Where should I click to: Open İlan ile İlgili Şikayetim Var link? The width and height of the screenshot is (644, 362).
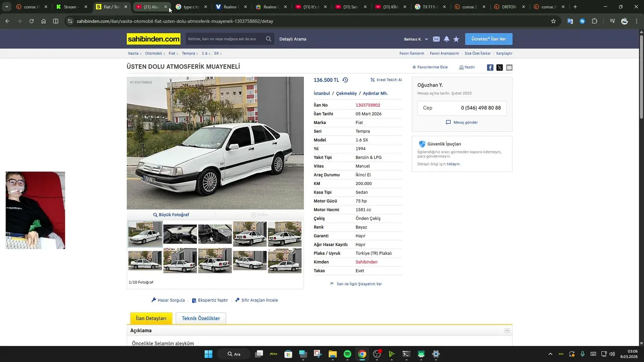tap(356, 284)
